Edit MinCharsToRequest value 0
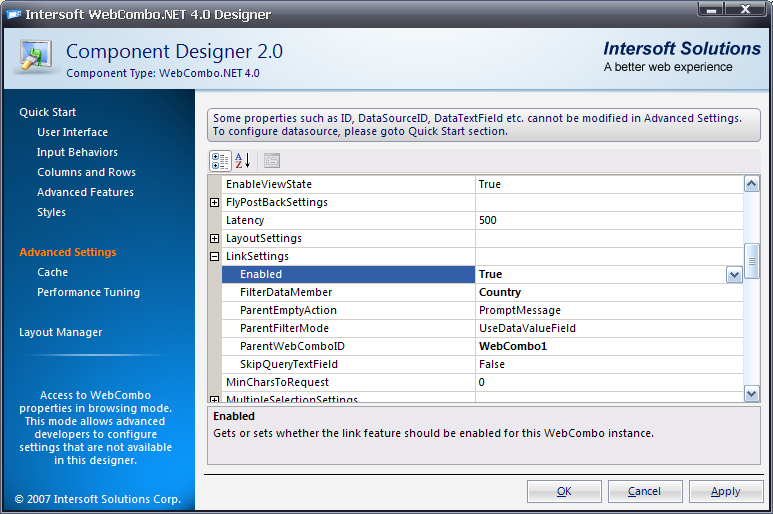773x514 pixels. click(609, 382)
